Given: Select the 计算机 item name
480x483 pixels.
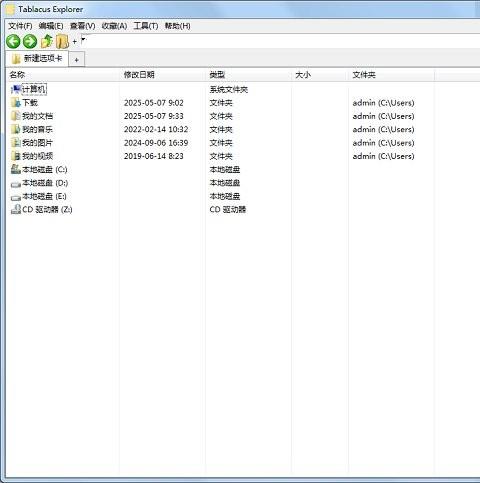Looking at the screenshot, I should 34,89.
